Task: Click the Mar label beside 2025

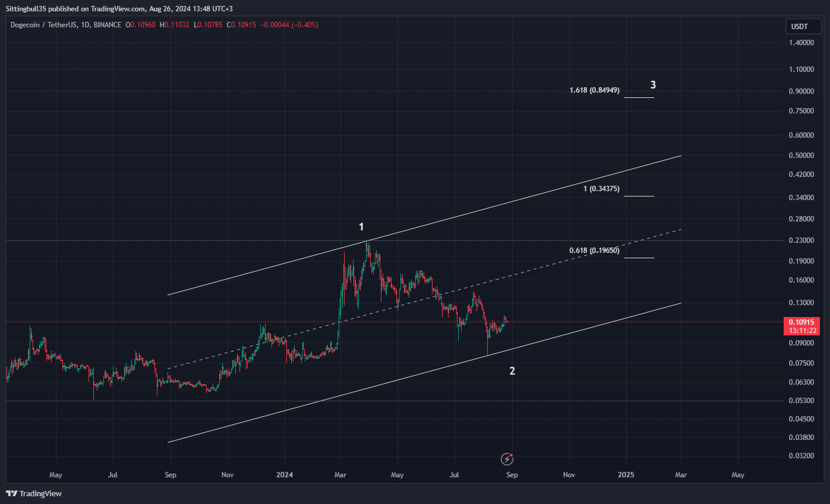Action: [681, 475]
